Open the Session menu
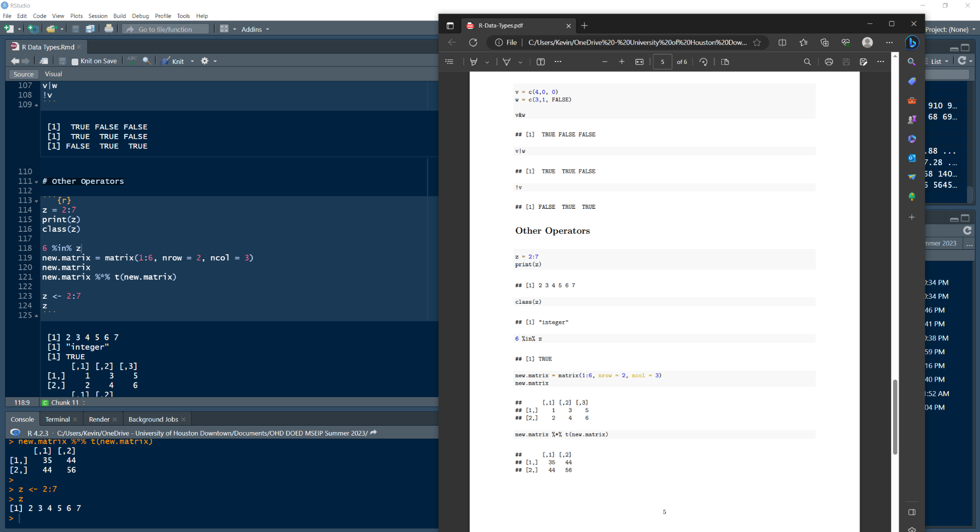This screenshot has width=980, height=532. 98,16
